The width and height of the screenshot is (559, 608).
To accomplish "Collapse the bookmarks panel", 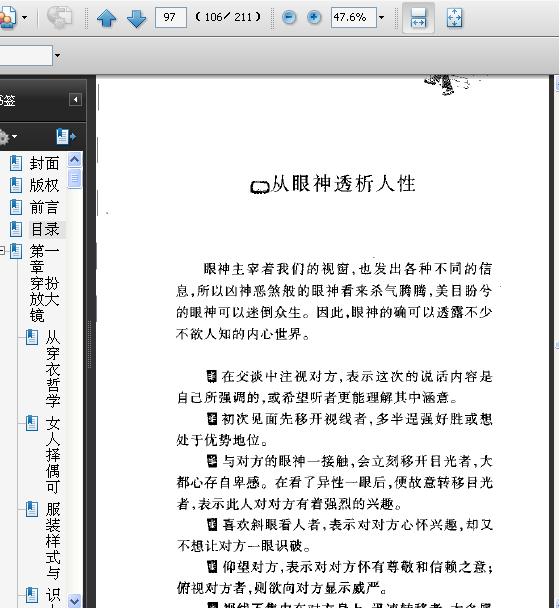I will 75,100.
